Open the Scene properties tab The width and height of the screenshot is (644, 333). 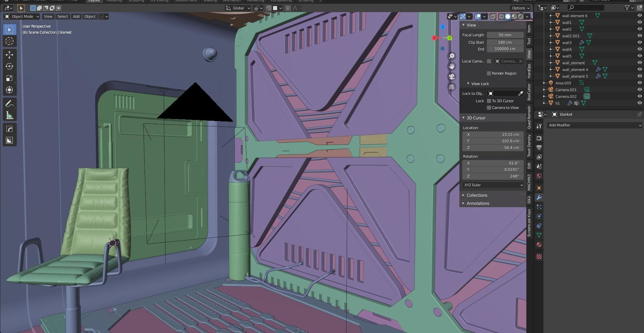point(539,166)
